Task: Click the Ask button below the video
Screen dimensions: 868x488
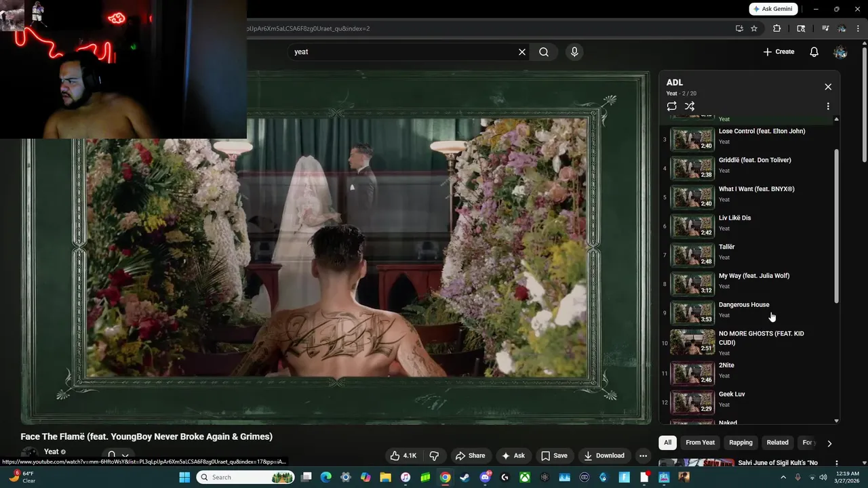Action: tap(513, 455)
